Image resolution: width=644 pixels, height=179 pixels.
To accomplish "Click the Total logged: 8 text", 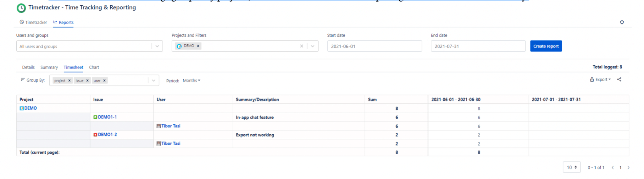I will (607, 67).
